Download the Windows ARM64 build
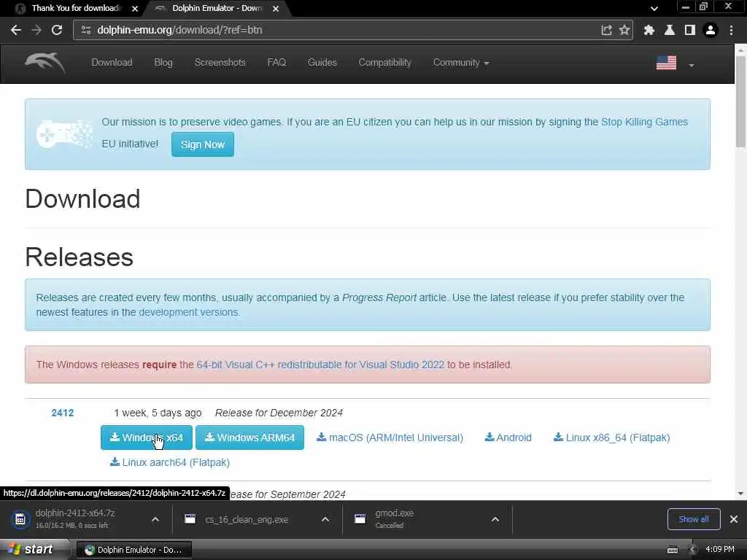 pos(249,437)
